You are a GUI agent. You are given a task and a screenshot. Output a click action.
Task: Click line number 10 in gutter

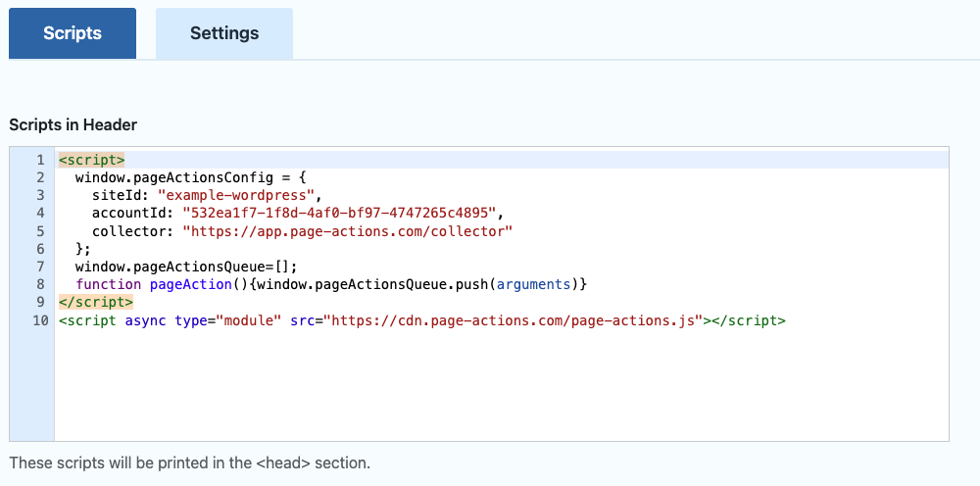coord(40,320)
